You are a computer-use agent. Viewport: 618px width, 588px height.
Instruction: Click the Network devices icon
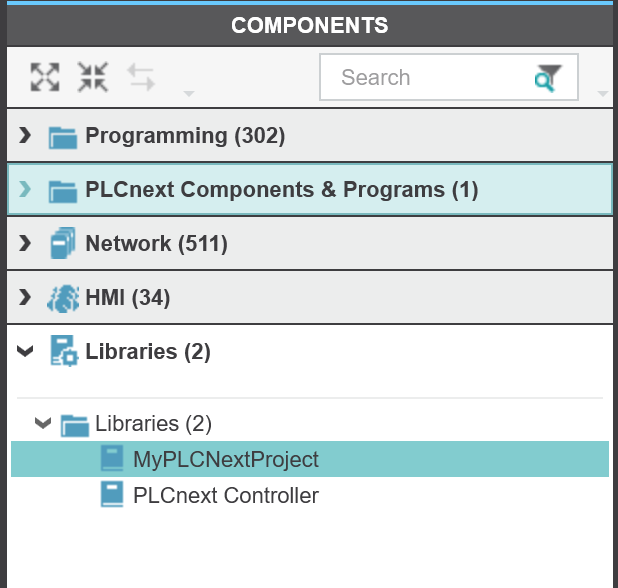tap(63, 244)
